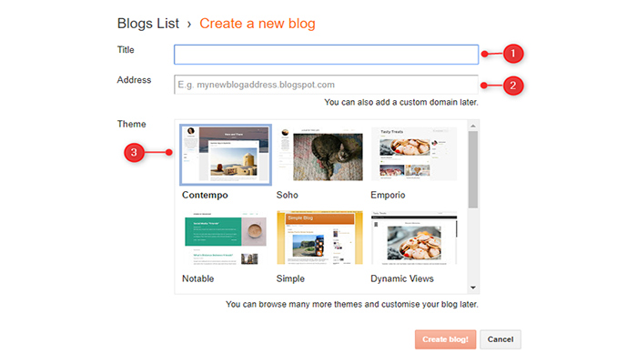637x364 pixels.
Task: Select the Notable theme thumbnail
Action: point(226,238)
